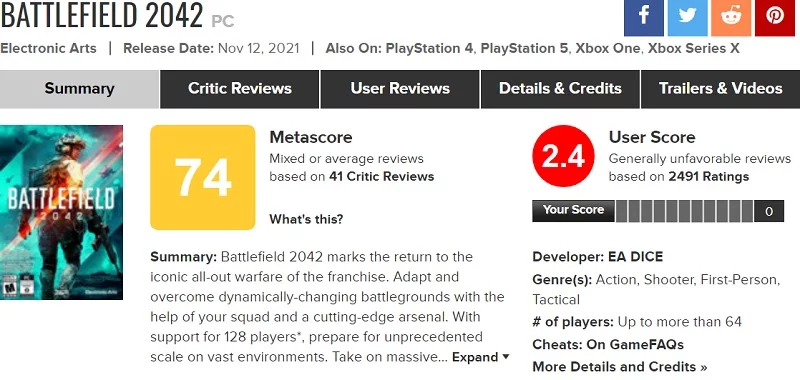Open the 41 Critic Reviews link
This screenshot has width=800, height=380.
[382, 176]
